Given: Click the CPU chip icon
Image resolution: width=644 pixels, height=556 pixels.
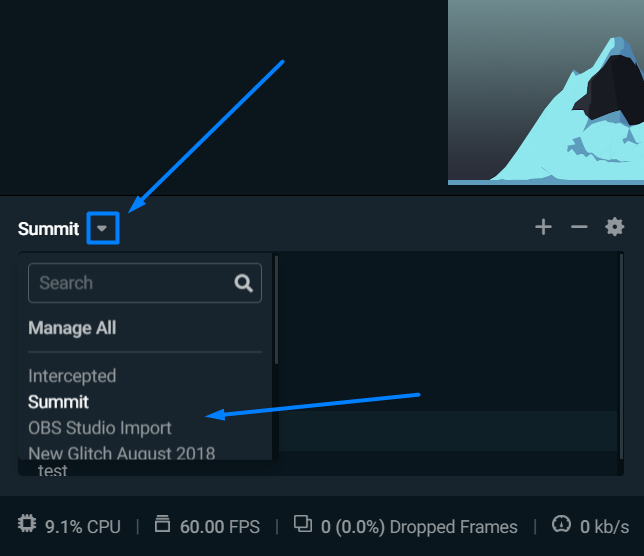Looking at the screenshot, I should pos(27,524).
